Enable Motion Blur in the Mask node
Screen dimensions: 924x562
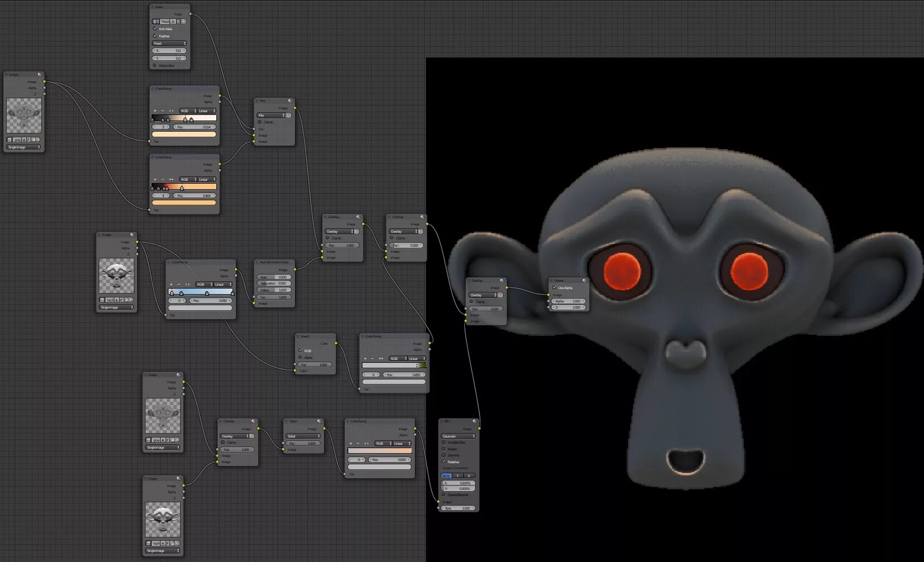click(155, 65)
